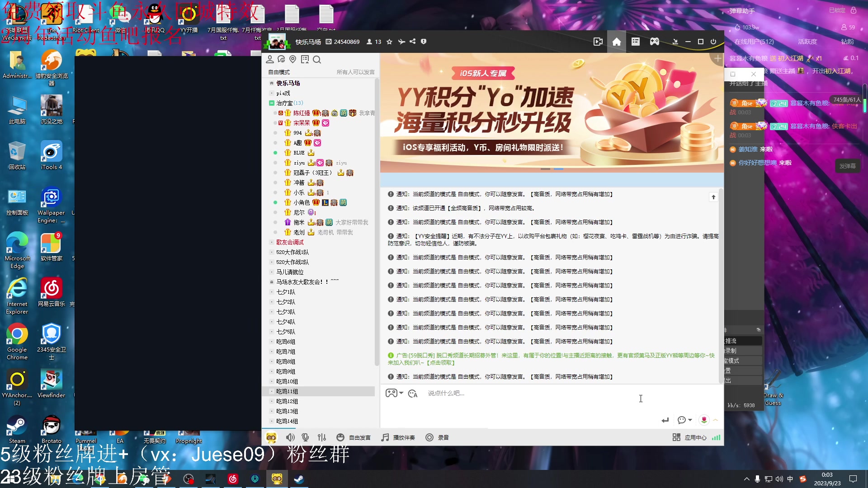Select the 吃鸡12组 sub-channel
This screenshot has width=868, height=488.
287,401
